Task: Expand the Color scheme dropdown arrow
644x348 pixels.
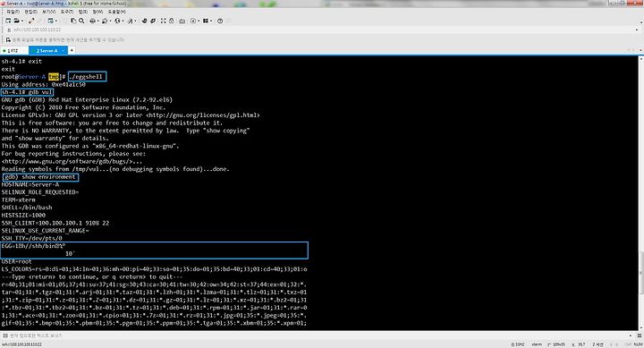Action: (110, 21)
